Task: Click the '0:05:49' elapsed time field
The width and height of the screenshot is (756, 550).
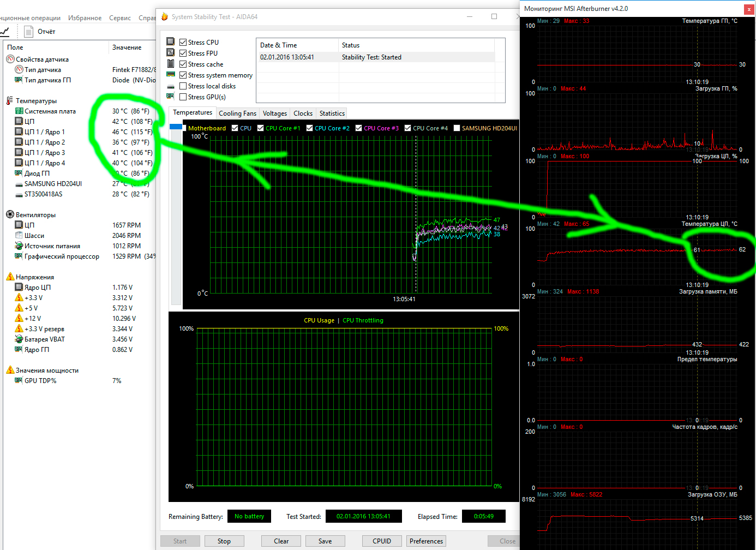Action: pyautogui.click(x=484, y=516)
